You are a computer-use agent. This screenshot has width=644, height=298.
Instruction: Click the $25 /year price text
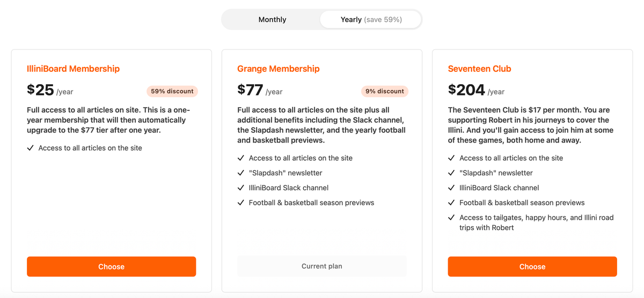click(50, 90)
